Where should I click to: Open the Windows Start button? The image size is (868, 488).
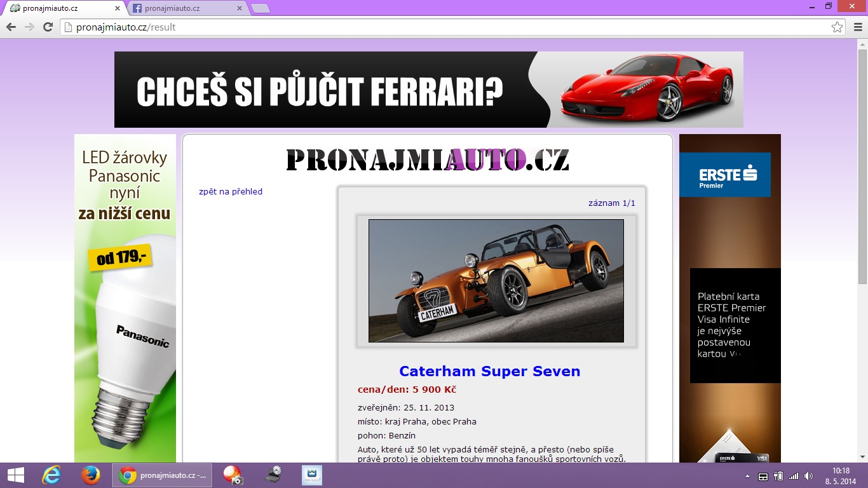[14, 475]
